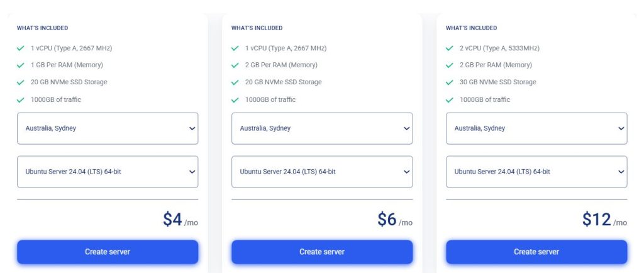Click the checkmark beside 1 GB Per RAM
This screenshot has width=644, height=273.
coord(21,65)
